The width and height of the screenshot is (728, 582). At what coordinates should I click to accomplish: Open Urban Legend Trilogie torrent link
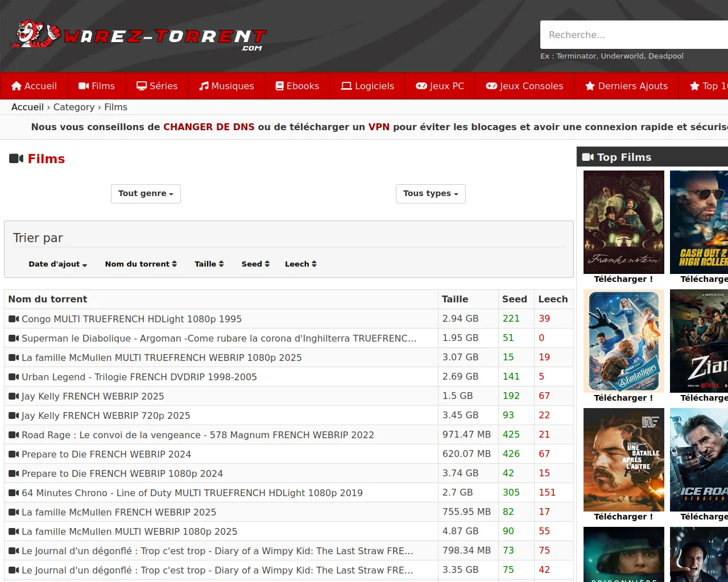tap(139, 377)
